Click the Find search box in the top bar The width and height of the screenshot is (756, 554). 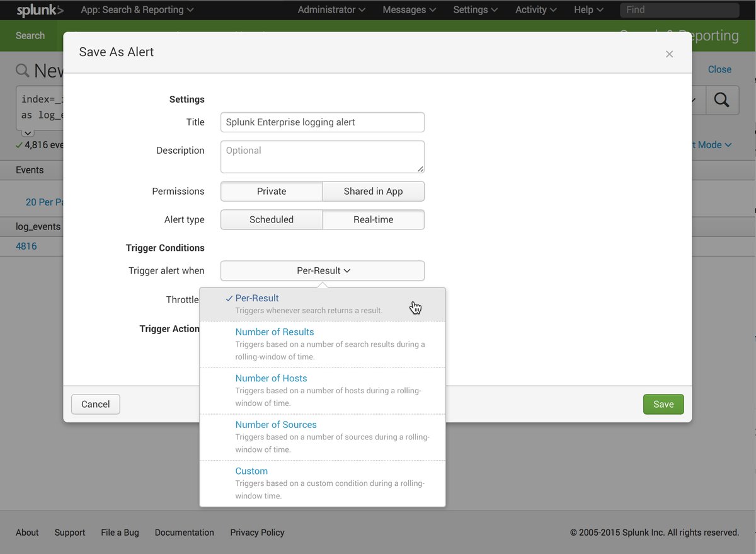679,9
